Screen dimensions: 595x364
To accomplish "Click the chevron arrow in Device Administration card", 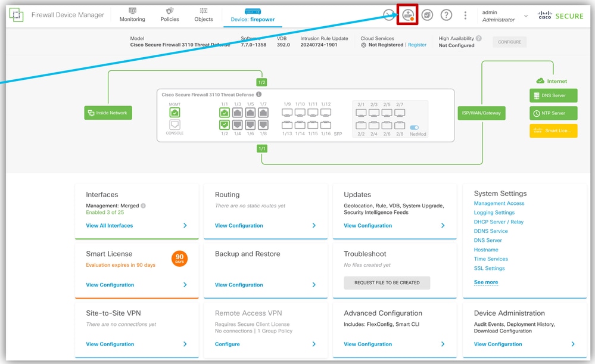I will click(573, 344).
